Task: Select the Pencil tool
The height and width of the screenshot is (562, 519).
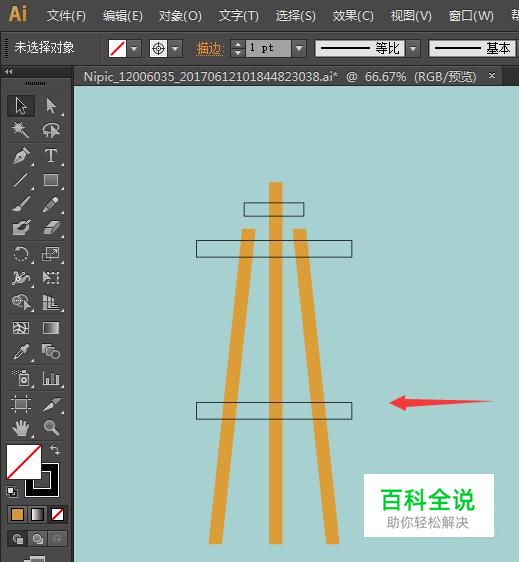Action: 51,204
